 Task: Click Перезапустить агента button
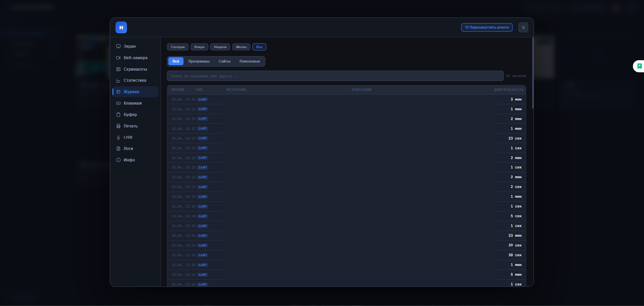(x=487, y=28)
